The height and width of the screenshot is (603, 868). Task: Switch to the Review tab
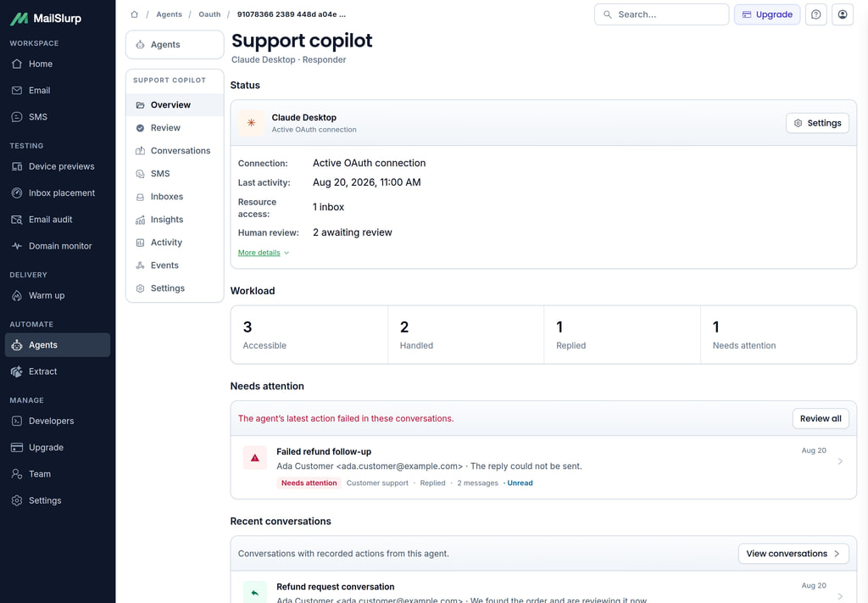pos(175,128)
